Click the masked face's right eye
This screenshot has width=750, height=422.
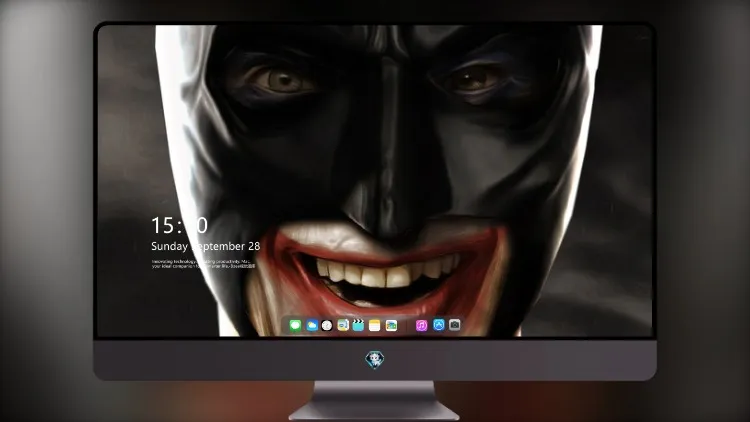tap(471, 78)
